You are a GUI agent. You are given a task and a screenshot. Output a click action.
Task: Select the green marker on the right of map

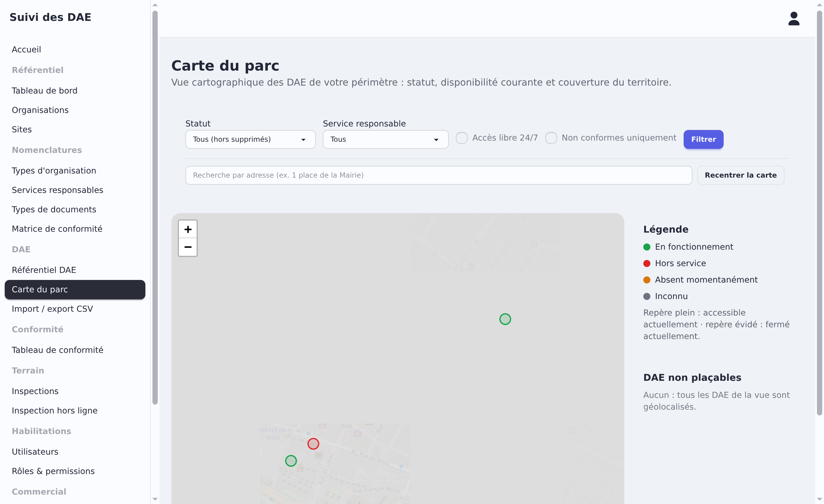click(x=505, y=319)
